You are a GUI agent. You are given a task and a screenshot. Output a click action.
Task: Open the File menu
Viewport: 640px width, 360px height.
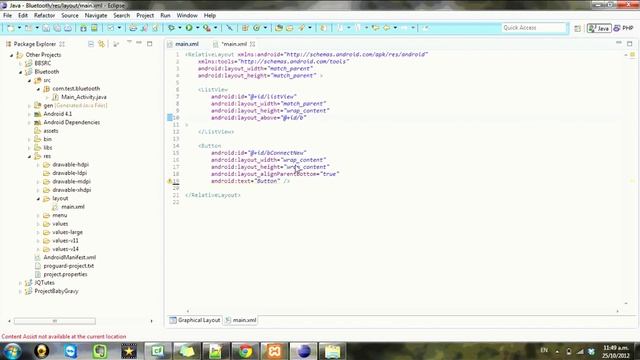(7, 16)
